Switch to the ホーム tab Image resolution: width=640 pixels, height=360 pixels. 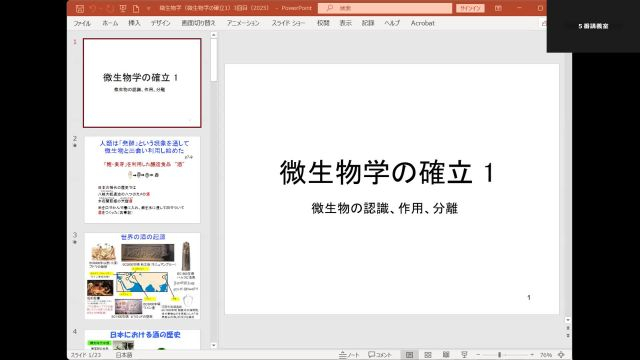click(x=110, y=23)
